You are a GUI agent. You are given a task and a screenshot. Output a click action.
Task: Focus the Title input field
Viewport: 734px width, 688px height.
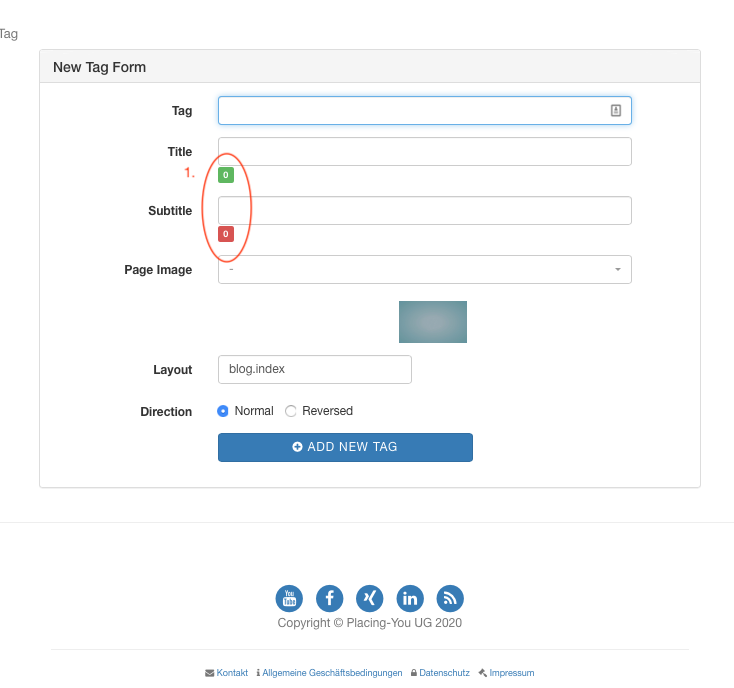[x=424, y=152]
